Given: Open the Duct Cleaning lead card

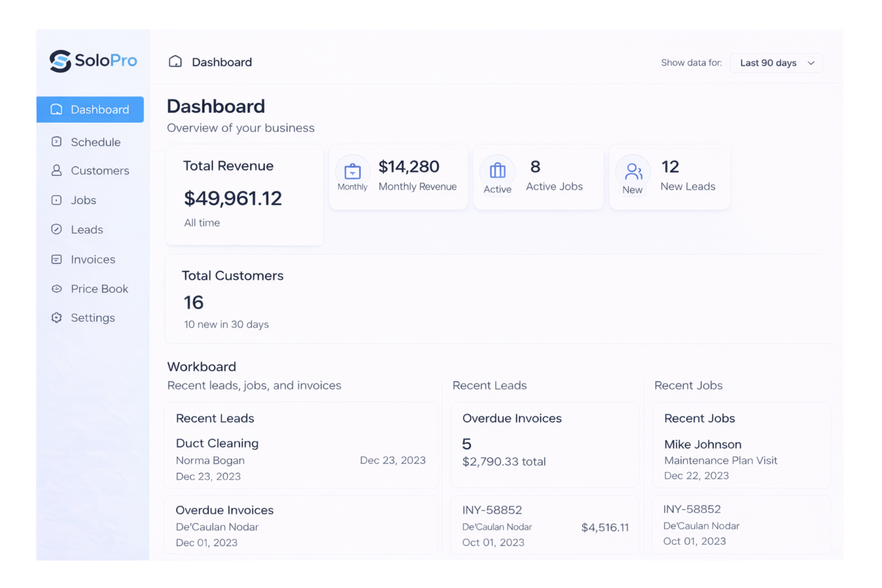Looking at the screenshot, I should 301,445.
